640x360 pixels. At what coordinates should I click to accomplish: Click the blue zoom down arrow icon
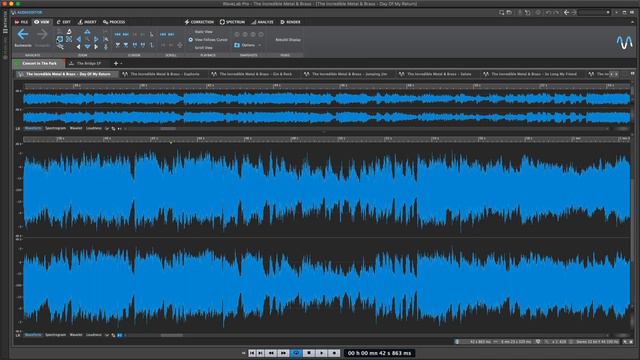pyautogui.click(x=87, y=47)
